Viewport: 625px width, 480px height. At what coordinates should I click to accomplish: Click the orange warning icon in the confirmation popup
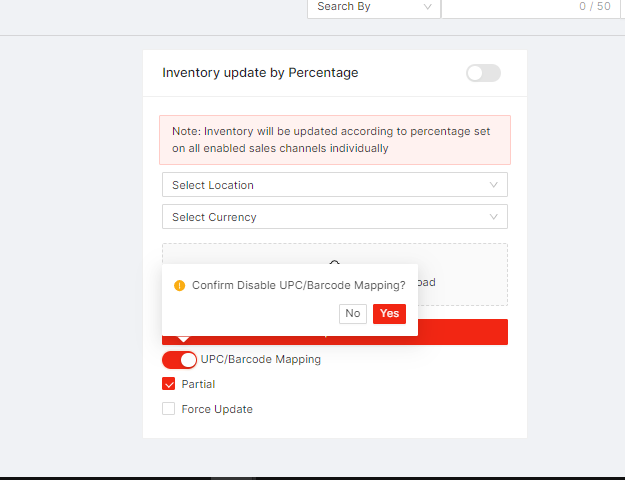[180, 285]
